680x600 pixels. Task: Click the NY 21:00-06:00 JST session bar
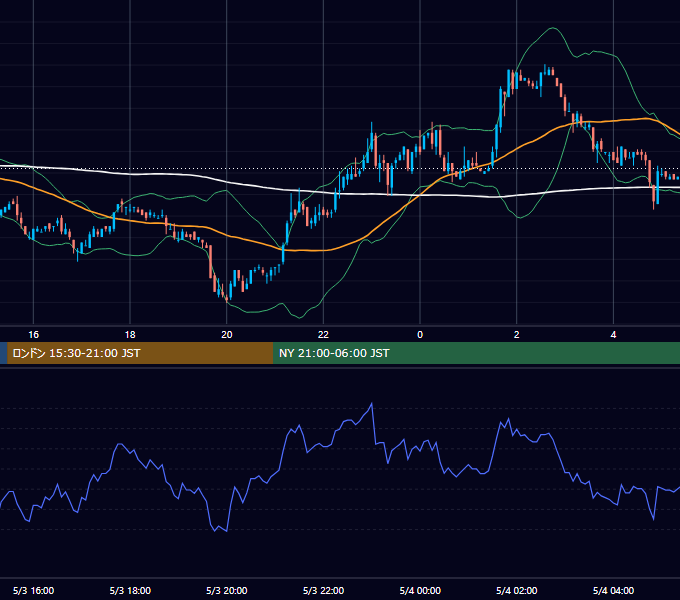pos(477,353)
